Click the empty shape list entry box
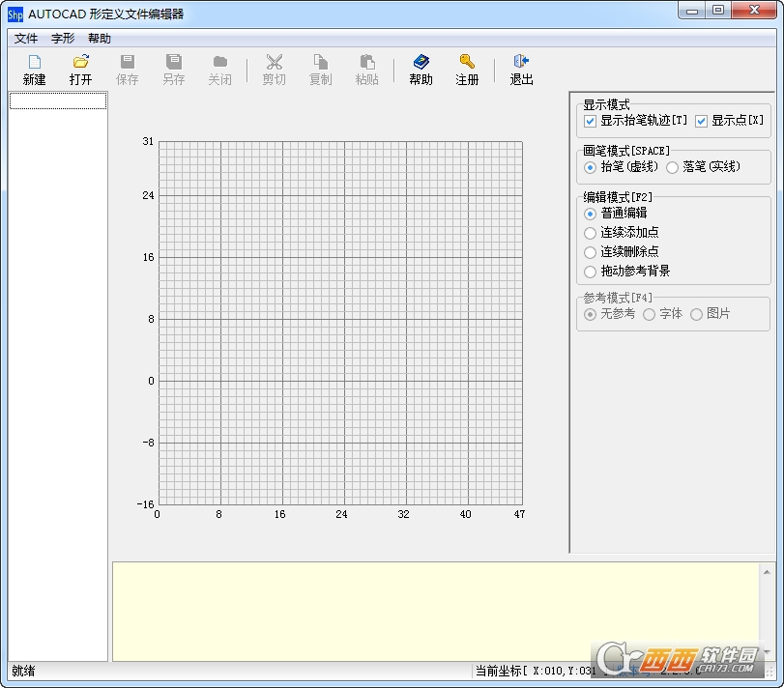The image size is (784, 688). (x=58, y=101)
